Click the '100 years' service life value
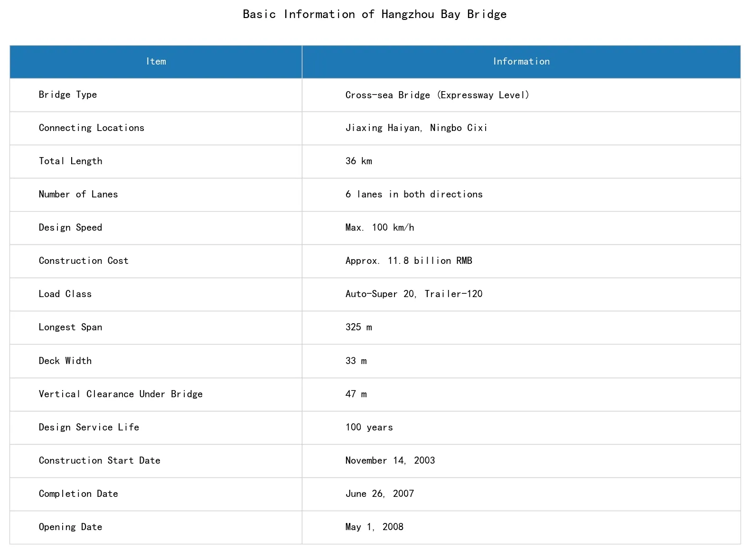750x560 pixels. click(x=369, y=428)
